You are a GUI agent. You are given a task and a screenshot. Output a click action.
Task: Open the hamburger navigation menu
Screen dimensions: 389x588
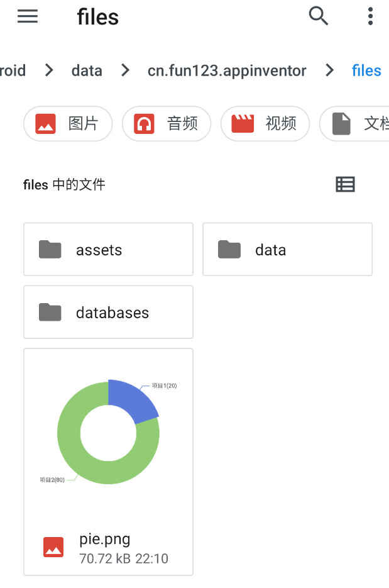(x=28, y=17)
